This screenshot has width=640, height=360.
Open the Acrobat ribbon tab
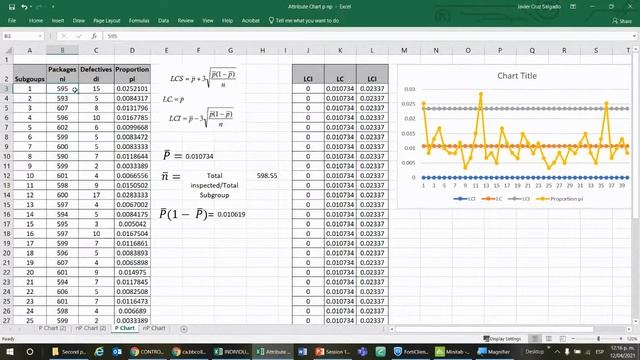pyautogui.click(x=250, y=20)
